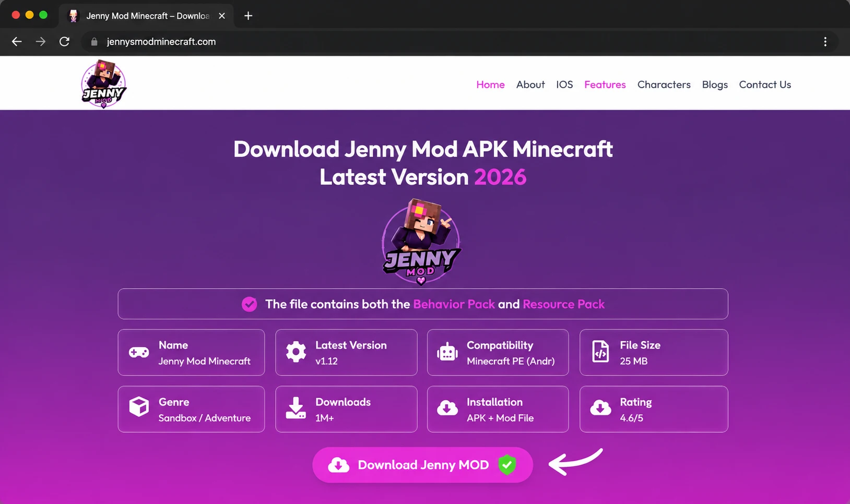The width and height of the screenshot is (850, 504).
Task: Click the macOS green fullscreen button
Action: coord(43,15)
